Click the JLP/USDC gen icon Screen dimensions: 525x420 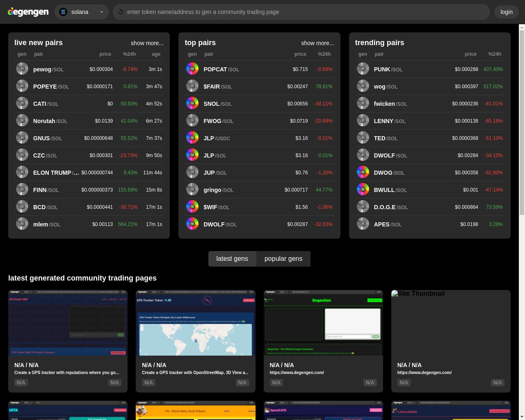[x=192, y=137]
